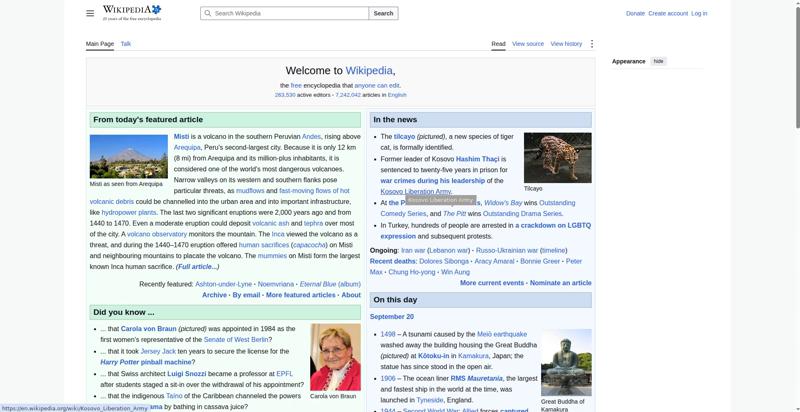
Task: Open the 'anyone can edit' link
Action: click(x=377, y=86)
